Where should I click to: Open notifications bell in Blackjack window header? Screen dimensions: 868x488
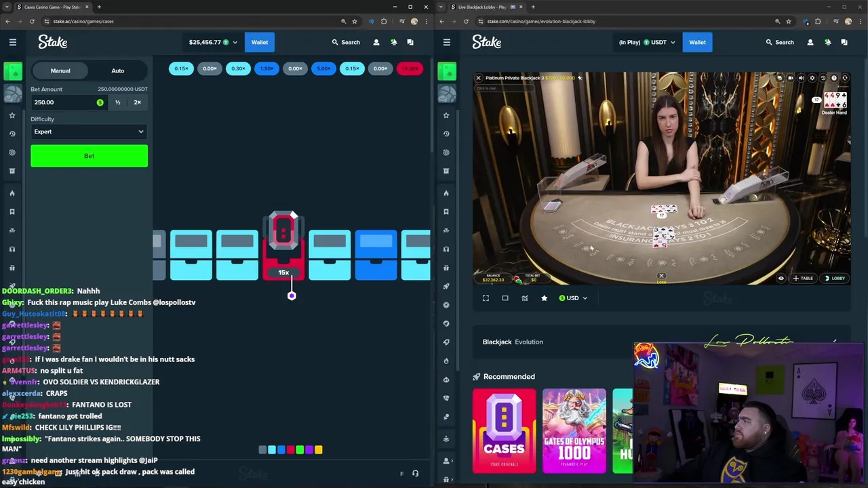[x=827, y=42]
